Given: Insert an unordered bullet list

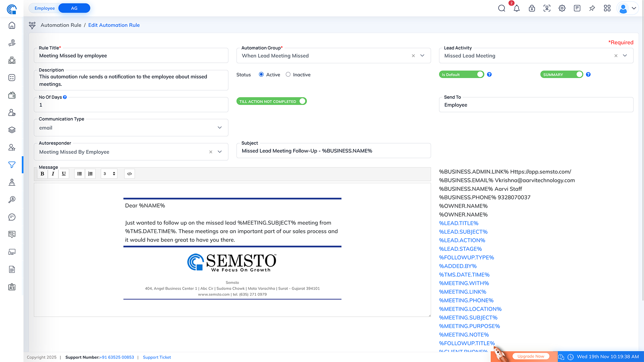Looking at the screenshot, I should 79,174.
